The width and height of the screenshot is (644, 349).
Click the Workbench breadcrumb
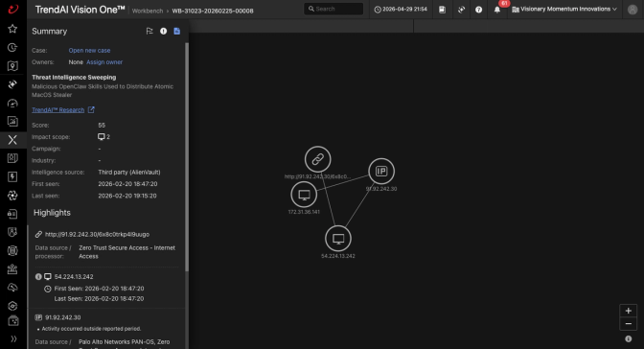(x=148, y=12)
